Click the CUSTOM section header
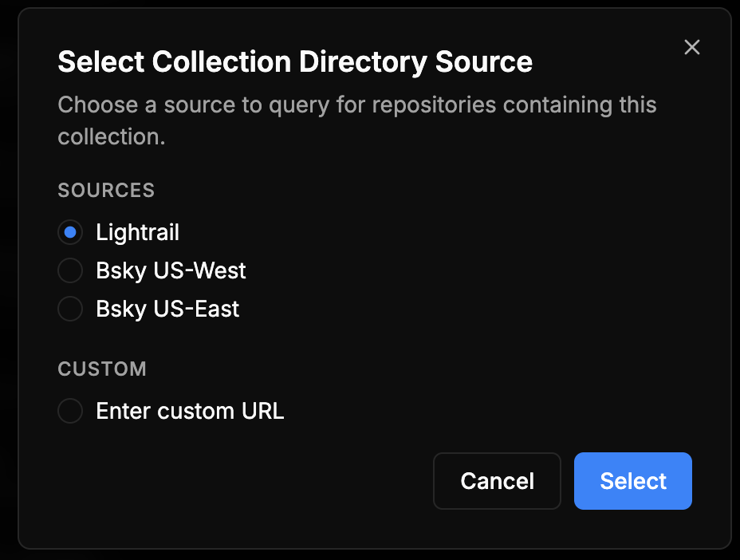 (x=102, y=369)
